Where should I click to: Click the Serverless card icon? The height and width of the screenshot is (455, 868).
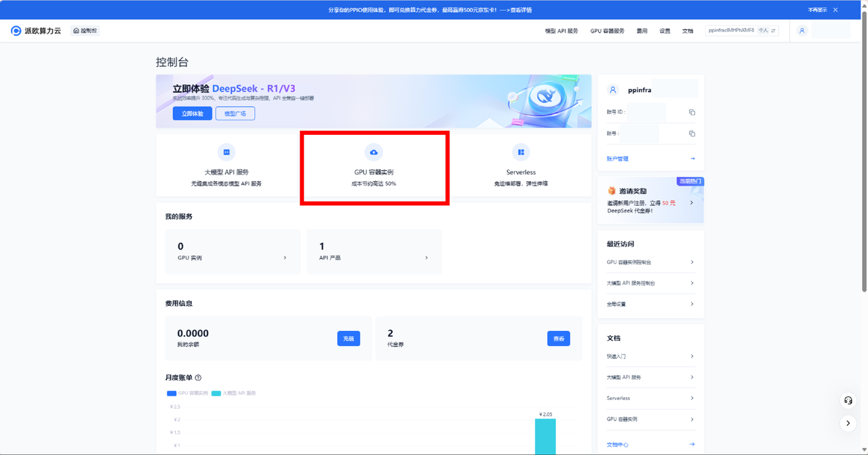[x=521, y=152]
